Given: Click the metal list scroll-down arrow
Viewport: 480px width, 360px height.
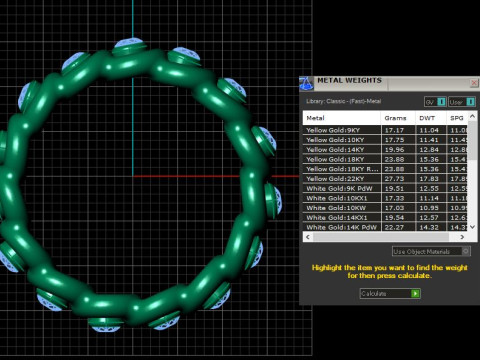Looking at the screenshot, I should click(472, 227).
